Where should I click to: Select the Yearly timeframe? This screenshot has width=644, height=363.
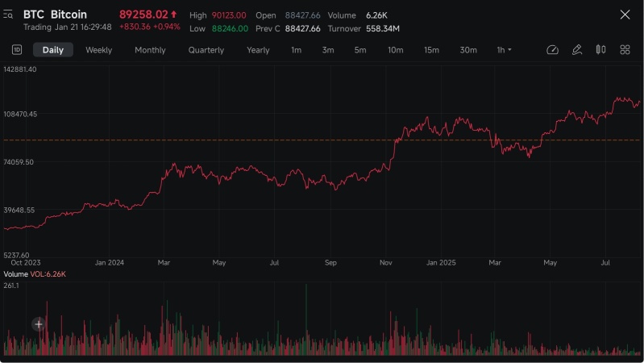click(258, 50)
